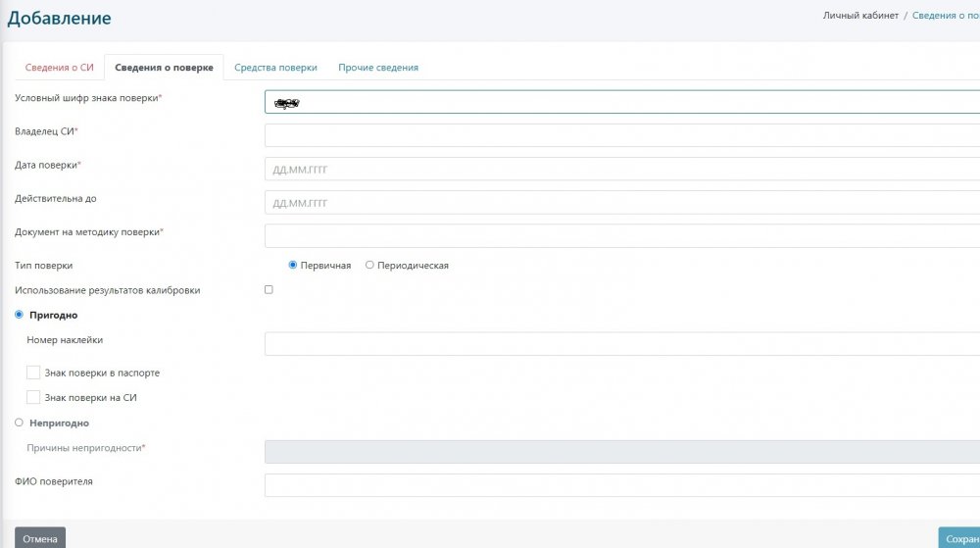This screenshot has height=548, width=980.
Task: Tick the 'Знак поверки на СИ' checkbox
Action: [33, 397]
